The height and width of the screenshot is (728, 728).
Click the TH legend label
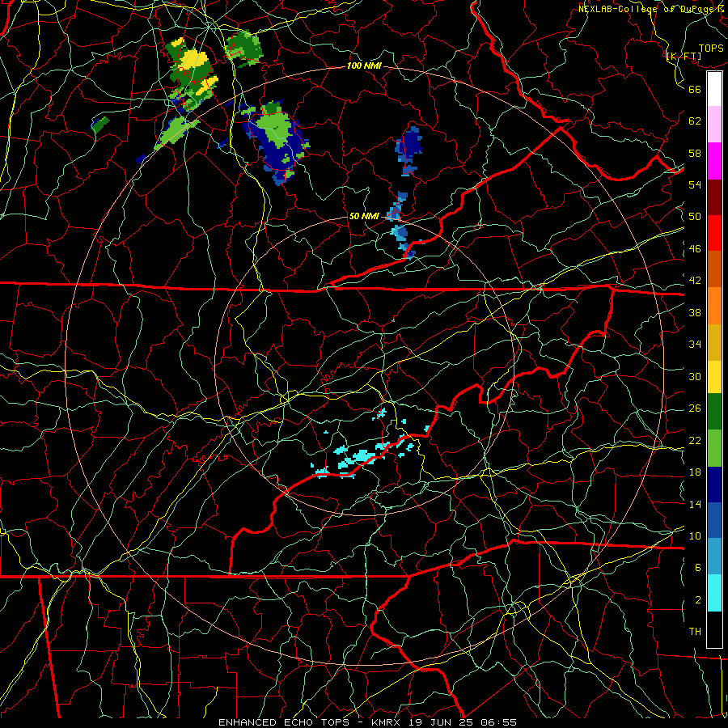tap(695, 632)
